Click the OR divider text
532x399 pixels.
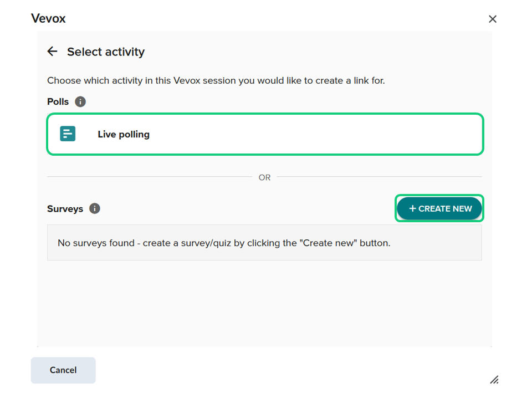[x=264, y=177]
